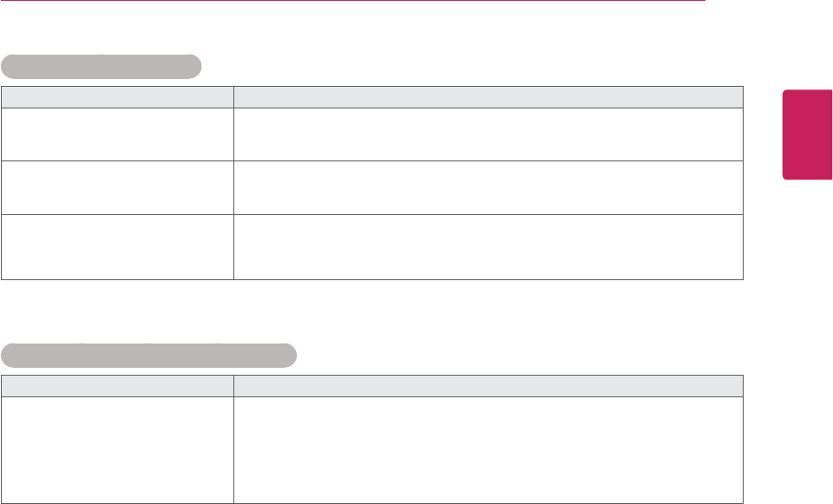Click the first gray rounded section heading
833x504 pixels.
coord(102,66)
